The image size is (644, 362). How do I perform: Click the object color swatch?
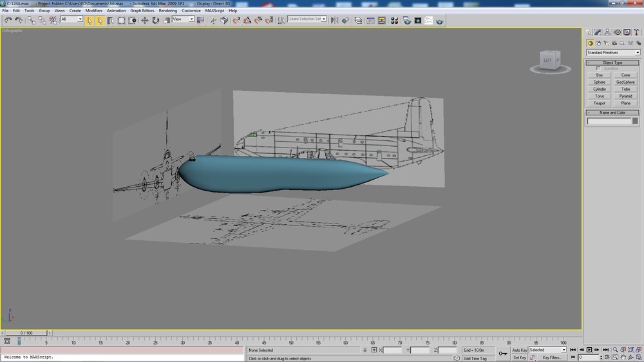(x=635, y=121)
